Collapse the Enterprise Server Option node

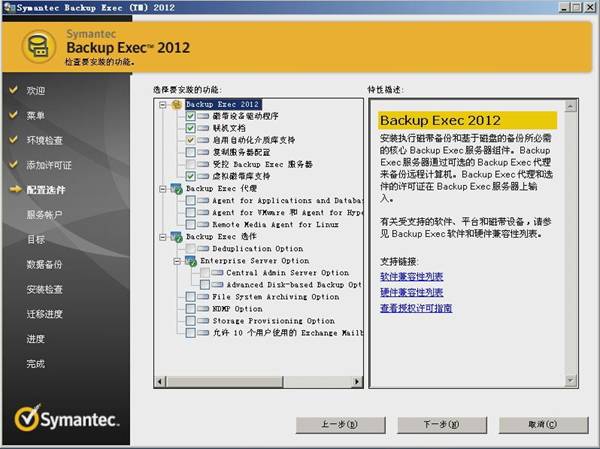click(x=178, y=261)
